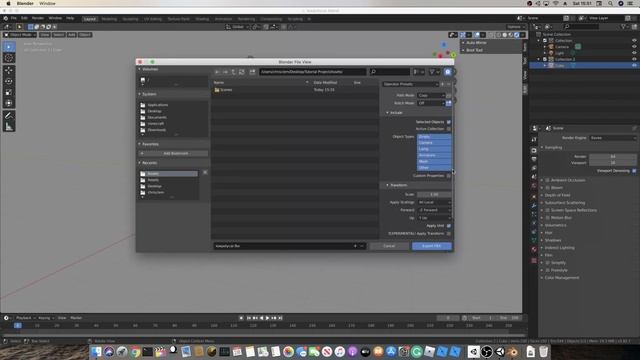Click the Scale value field
The width and height of the screenshot is (640, 360).
coord(434,195)
